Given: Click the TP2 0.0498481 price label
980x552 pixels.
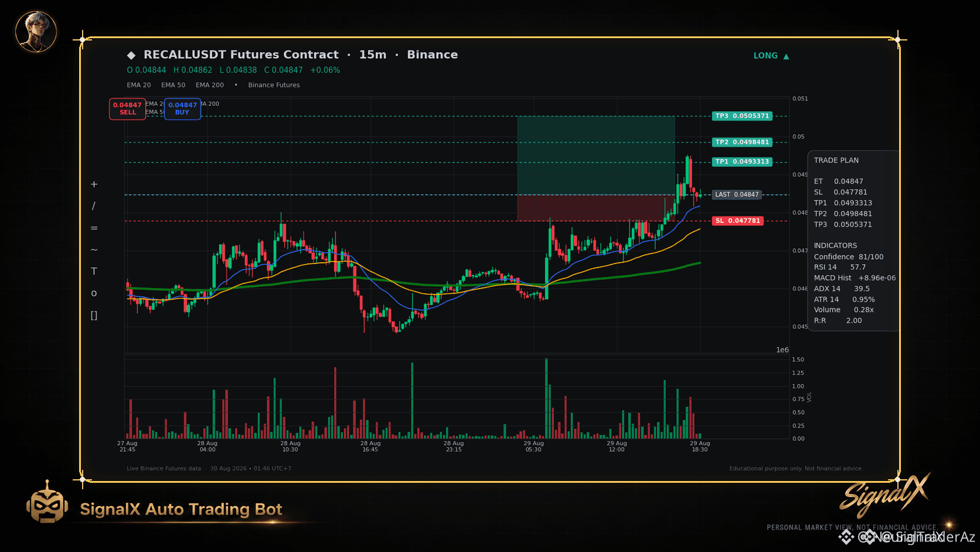Looking at the screenshot, I should (x=742, y=142).
